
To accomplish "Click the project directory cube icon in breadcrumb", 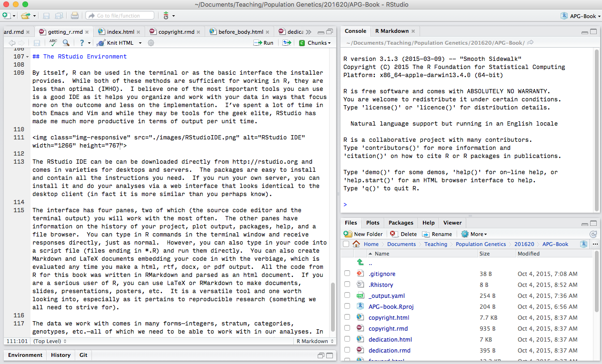I will click(583, 244).
